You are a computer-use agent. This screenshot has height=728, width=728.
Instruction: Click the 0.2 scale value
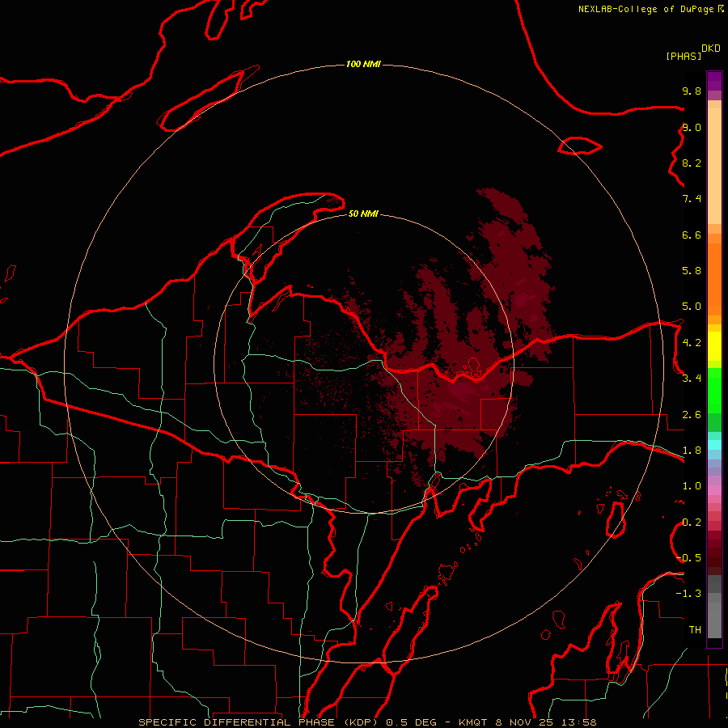point(692,523)
